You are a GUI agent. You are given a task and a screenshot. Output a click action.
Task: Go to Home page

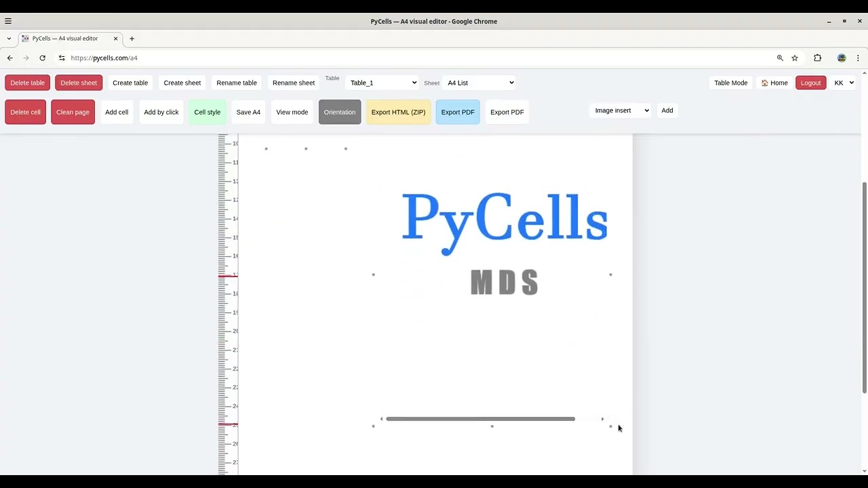(x=774, y=83)
